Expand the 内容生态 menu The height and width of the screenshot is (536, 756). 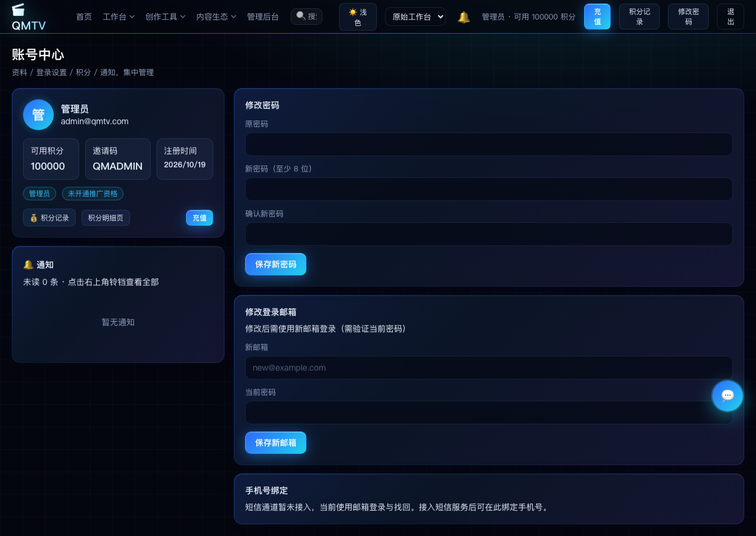click(216, 17)
